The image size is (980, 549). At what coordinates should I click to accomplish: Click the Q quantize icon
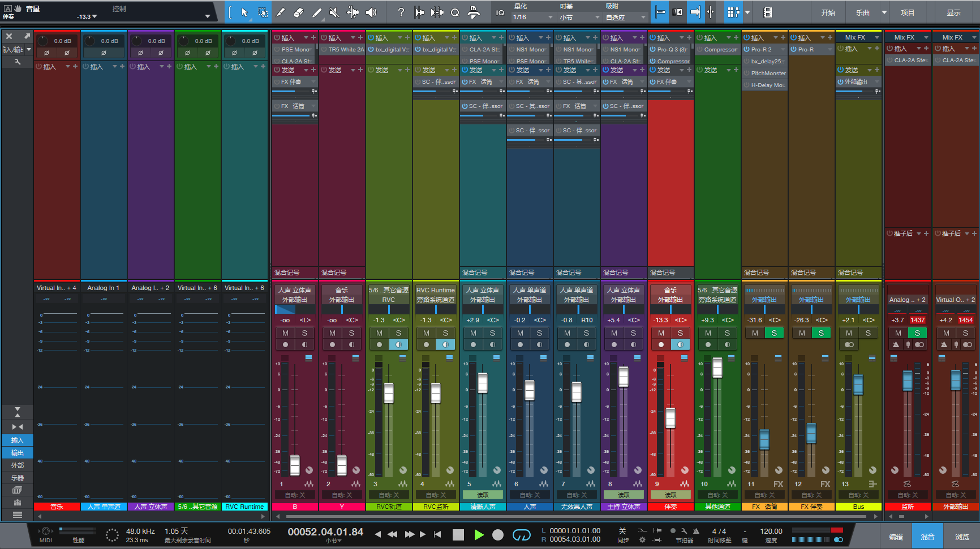[x=455, y=12]
